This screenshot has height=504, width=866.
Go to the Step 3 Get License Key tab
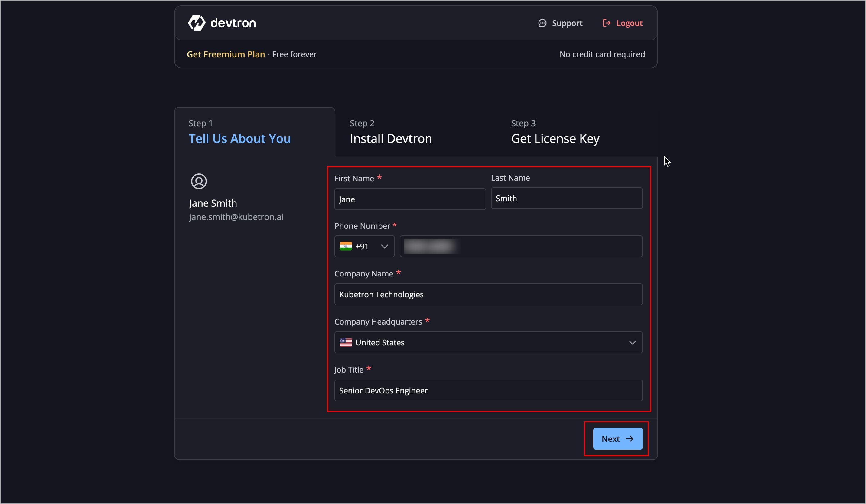click(x=555, y=132)
